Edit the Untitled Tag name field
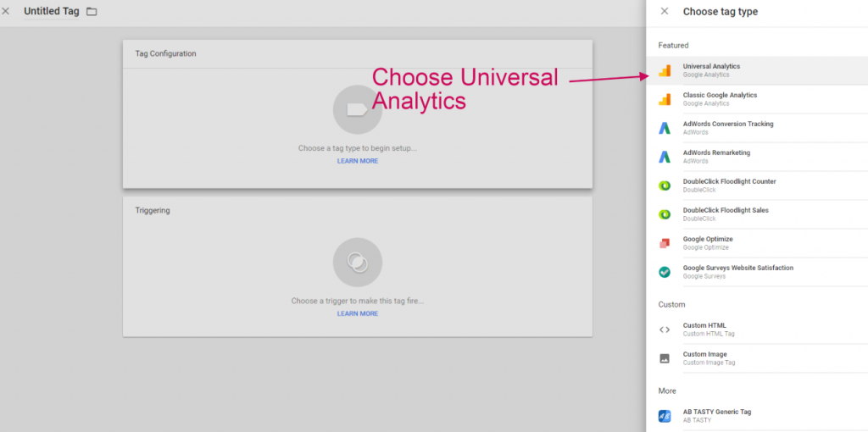Screen dimensions: 868x432 click(x=52, y=11)
